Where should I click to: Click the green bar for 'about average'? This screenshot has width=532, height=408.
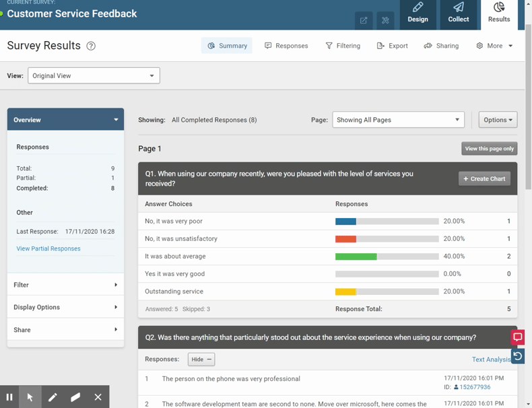356,257
